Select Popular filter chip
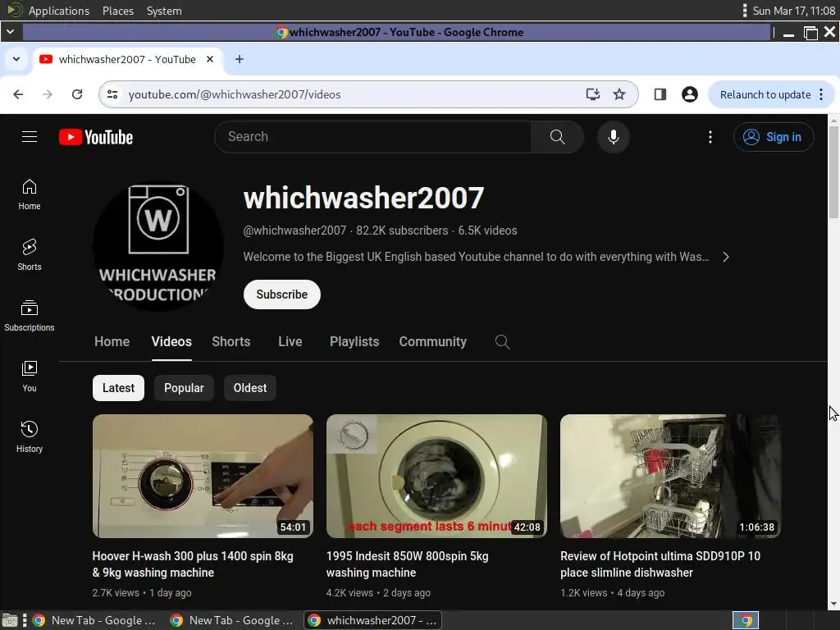 (184, 388)
